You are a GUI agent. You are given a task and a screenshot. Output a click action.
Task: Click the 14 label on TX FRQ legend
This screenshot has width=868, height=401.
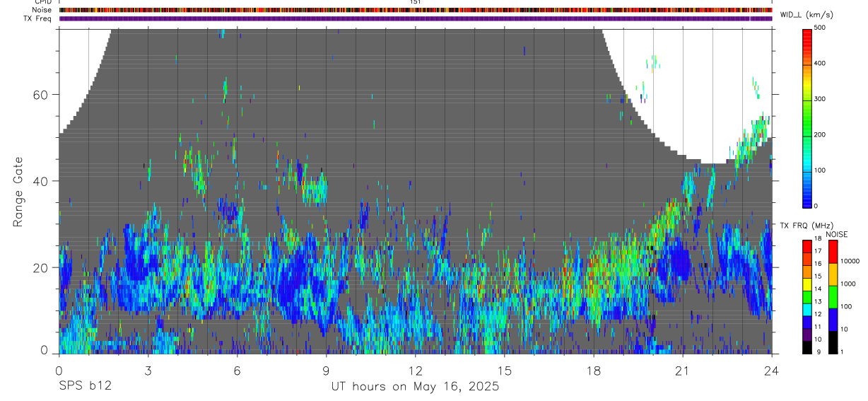pos(818,289)
